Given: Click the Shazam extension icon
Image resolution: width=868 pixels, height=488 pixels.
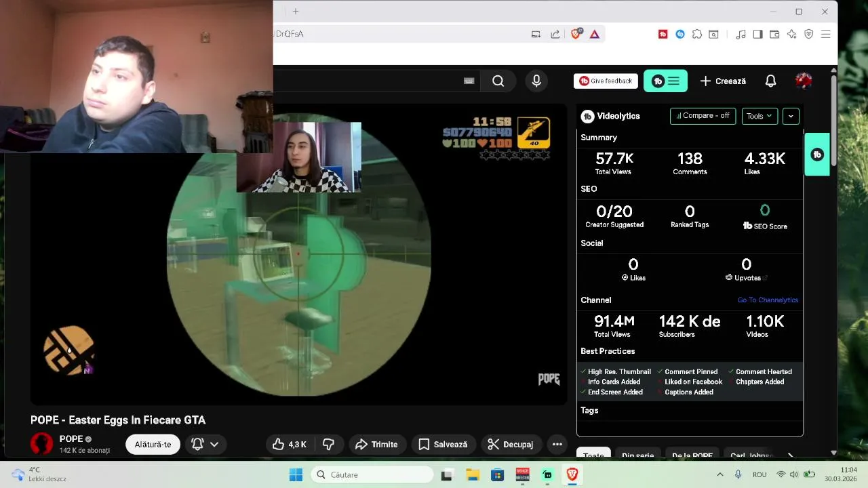Looking at the screenshot, I should [680, 34].
